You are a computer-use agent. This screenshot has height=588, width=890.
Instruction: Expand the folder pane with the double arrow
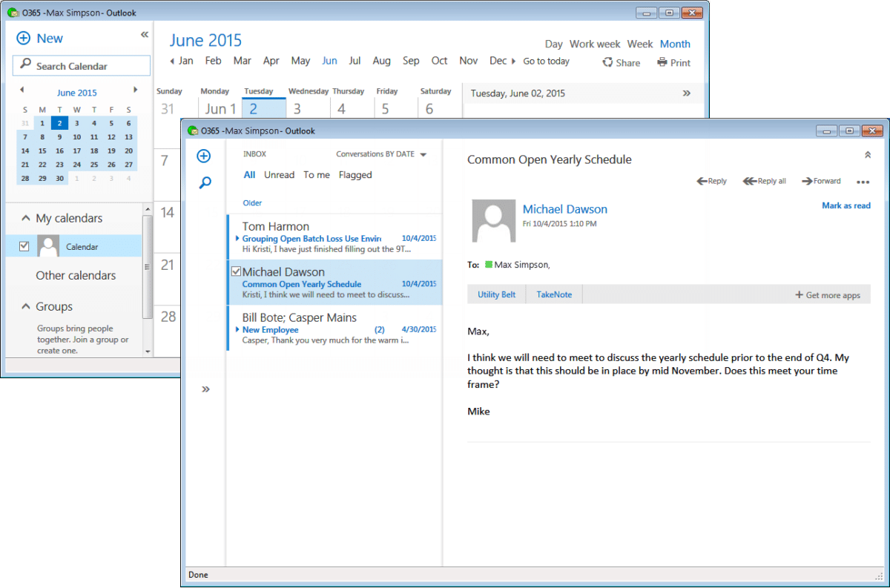tap(205, 389)
